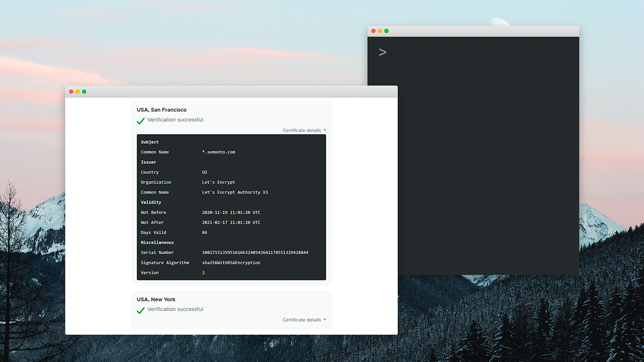Click the certificate serial number value
Image resolution: width=644 pixels, height=362 pixels.
point(255,252)
